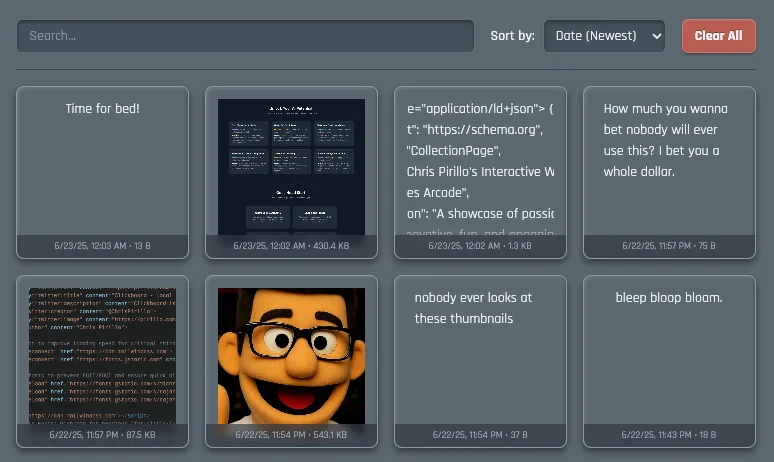Click the '6/23/25, 12:03 AM · 13 B' footer
This screenshot has width=774, height=462.
pos(102,246)
